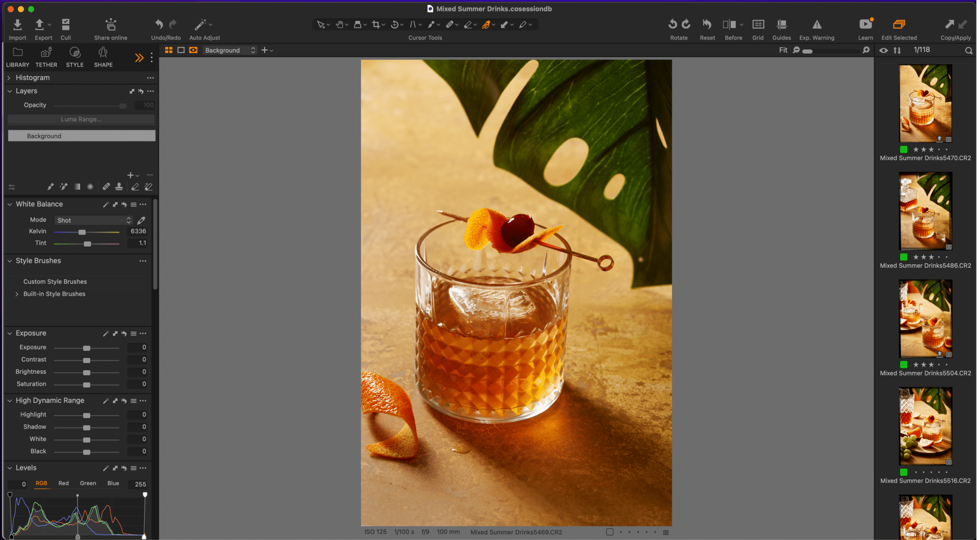Rotate image left
The height and width of the screenshot is (540, 980).
(672, 24)
